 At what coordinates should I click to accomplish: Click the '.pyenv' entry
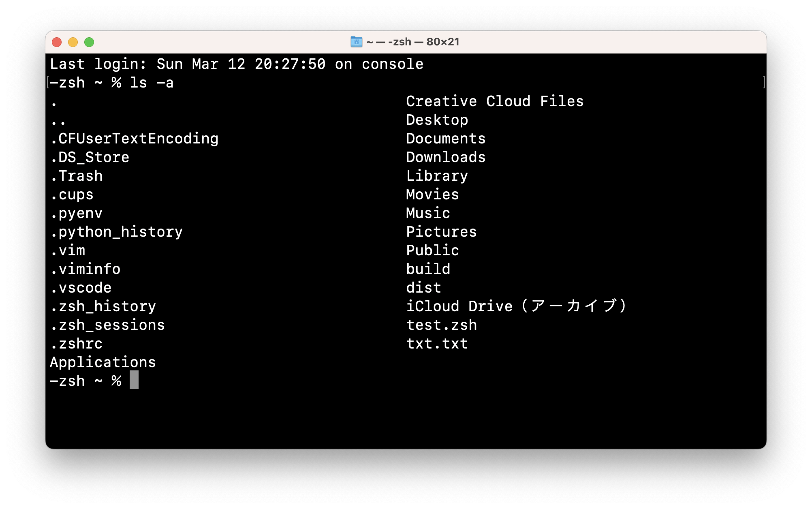77,214
